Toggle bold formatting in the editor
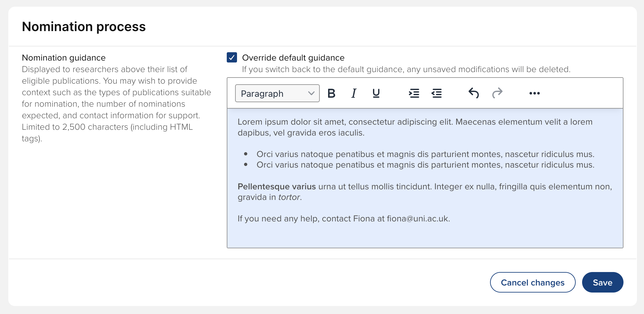This screenshot has height=314, width=644. pos(331,93)
